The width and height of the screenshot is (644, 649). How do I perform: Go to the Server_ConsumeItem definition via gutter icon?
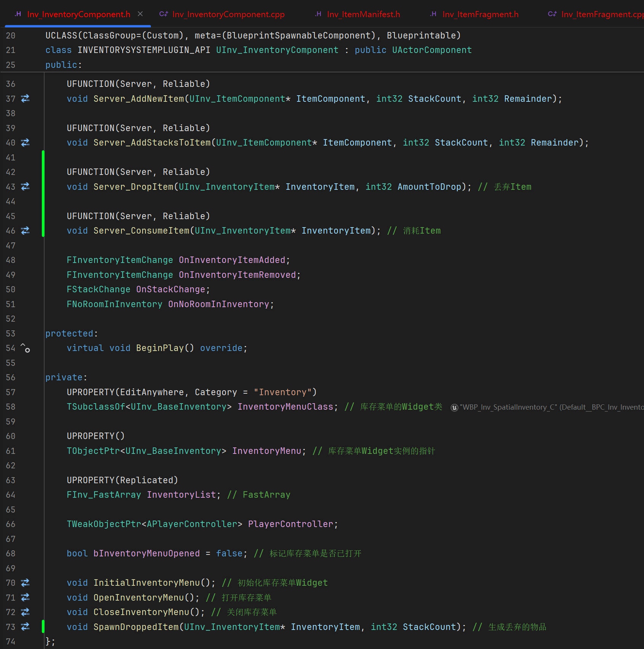[x=25, y=231]
